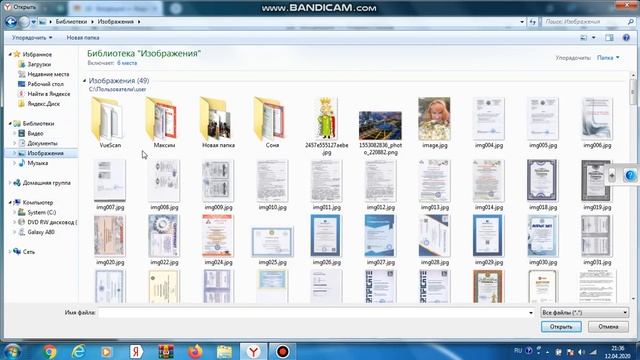Open the address bar history dropdown
Image resolution: width=640 pixels, height=360 pixels.
[522, 22]
